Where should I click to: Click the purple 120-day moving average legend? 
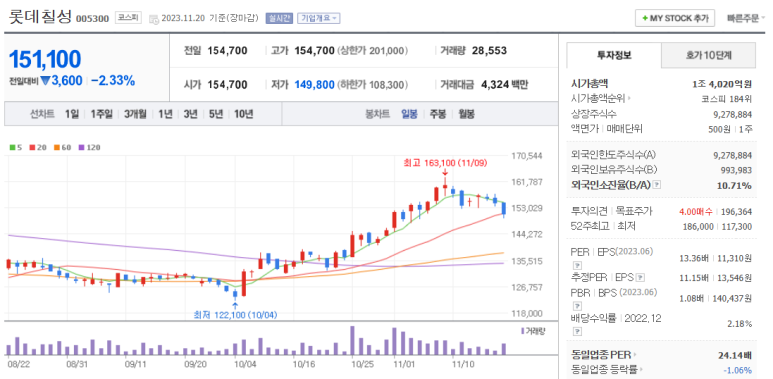(89, 147)
